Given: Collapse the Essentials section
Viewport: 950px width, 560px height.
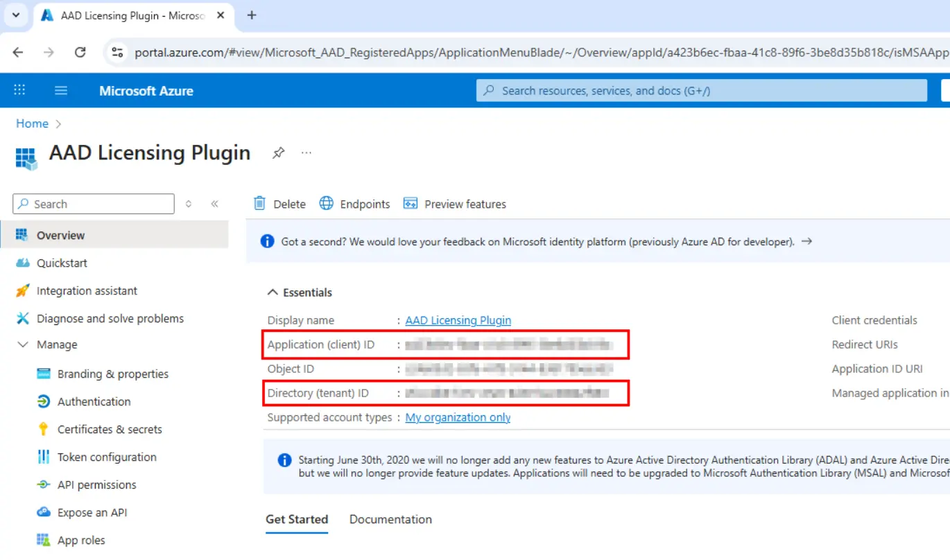Looking at the screenshot, I should pos(273,292).
